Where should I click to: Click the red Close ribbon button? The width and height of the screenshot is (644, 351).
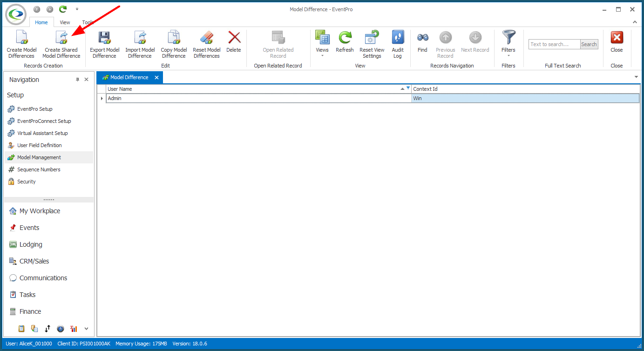pos(617,42)
